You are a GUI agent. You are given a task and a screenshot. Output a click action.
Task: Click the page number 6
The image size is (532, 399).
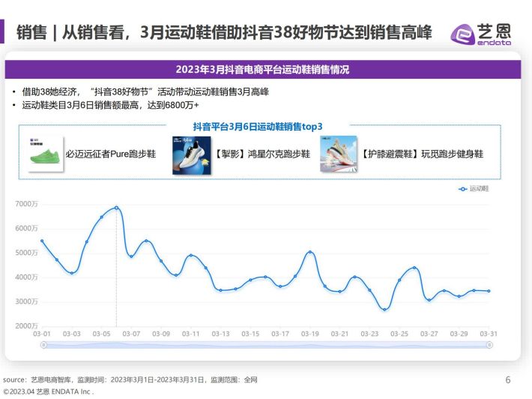[x=508, y=380]
